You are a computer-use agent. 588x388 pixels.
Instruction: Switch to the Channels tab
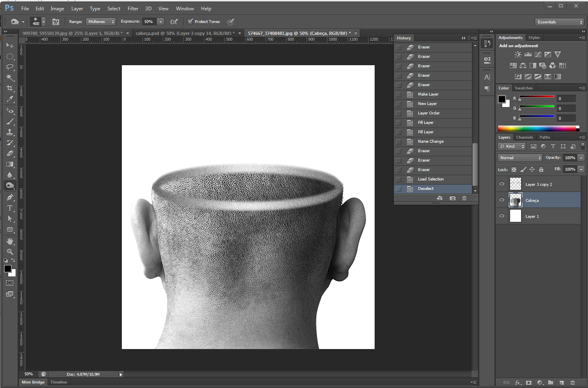coord(524,137)
